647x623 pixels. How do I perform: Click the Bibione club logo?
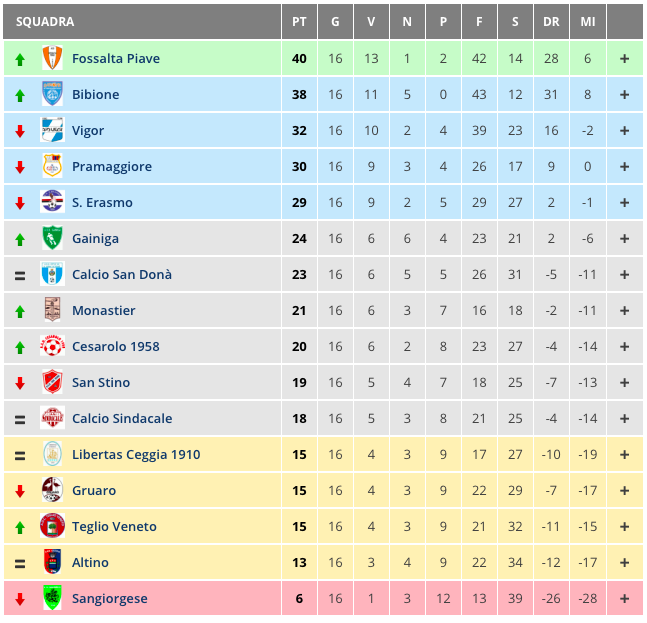[x=52, y=94]
